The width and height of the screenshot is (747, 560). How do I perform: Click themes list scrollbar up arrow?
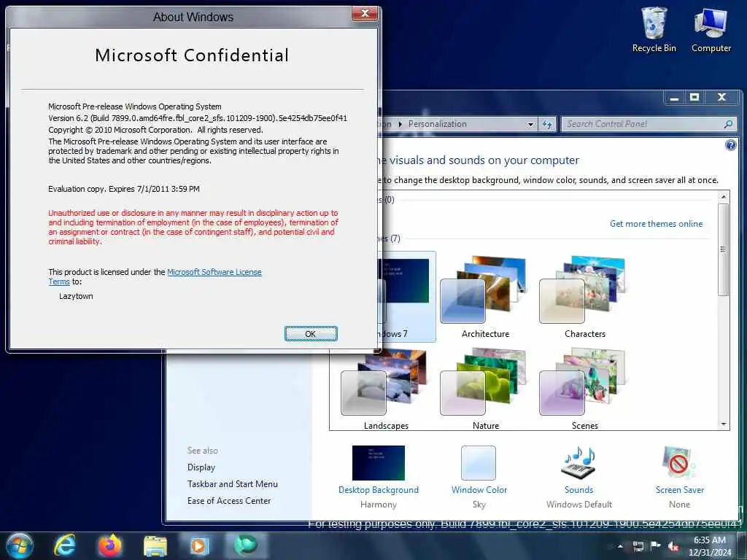(x=724, y=197)
